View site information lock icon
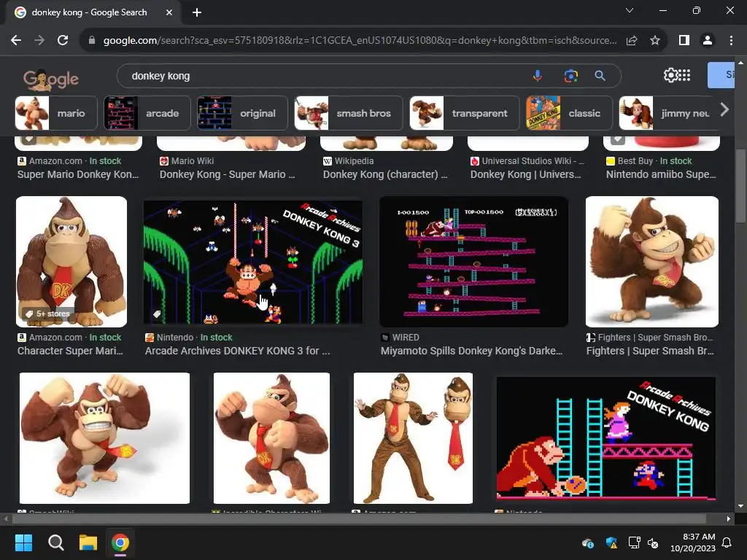 [92, 41]
